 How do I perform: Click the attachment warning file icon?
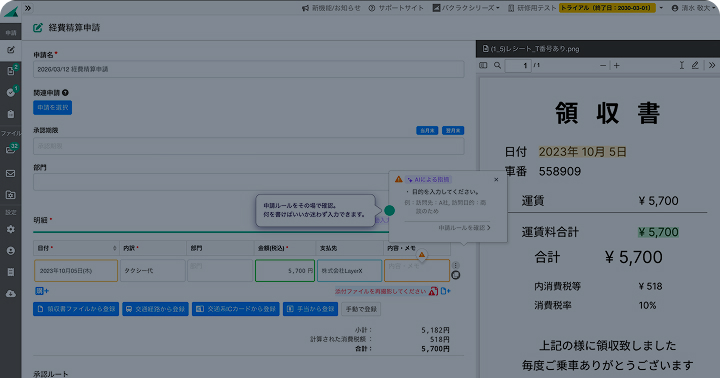[433, 291]
